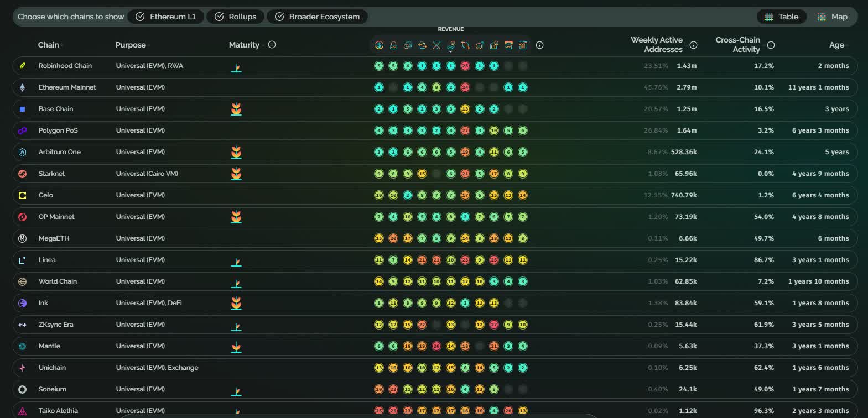Click the Base Chain maturity plant icon
The image size is (868, 418).
[236, 109]
